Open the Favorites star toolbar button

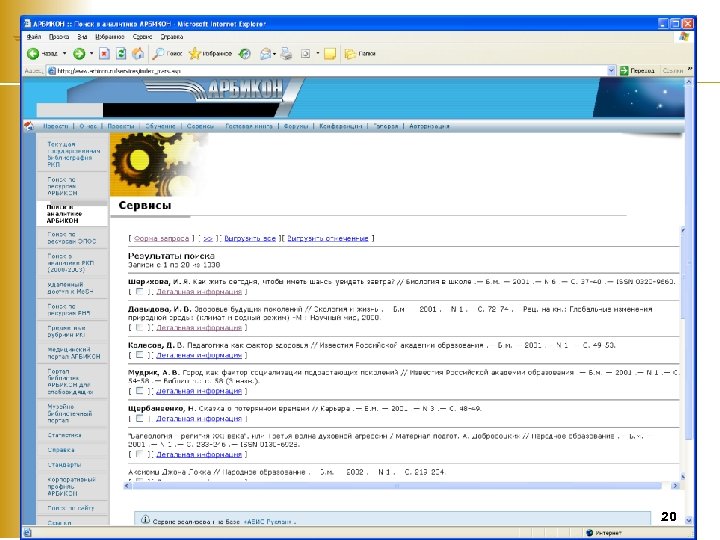click(210, 54)
